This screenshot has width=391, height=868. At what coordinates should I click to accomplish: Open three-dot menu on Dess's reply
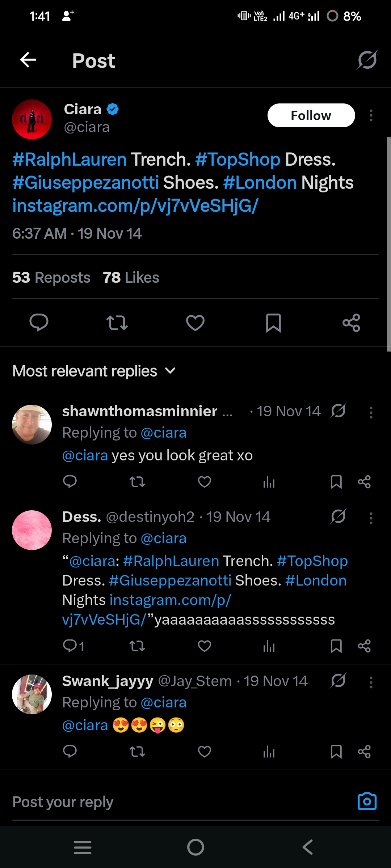point(371,518)
